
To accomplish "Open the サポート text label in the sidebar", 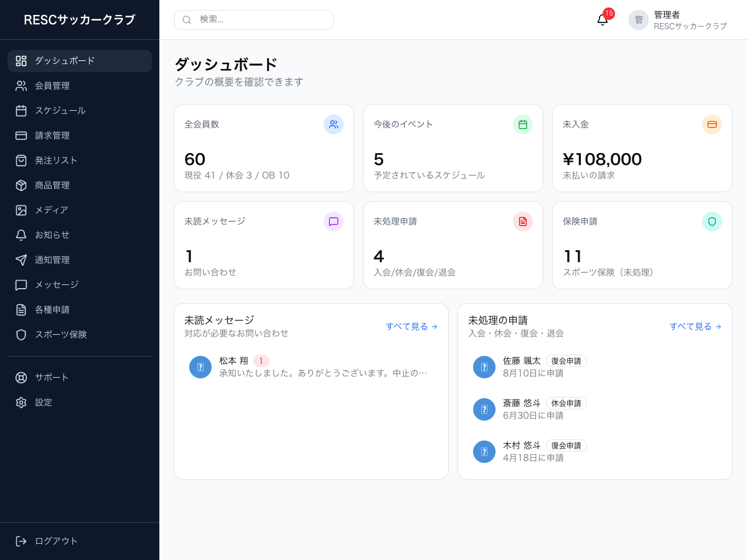I will pyautogui.click(x=52, y=378).
